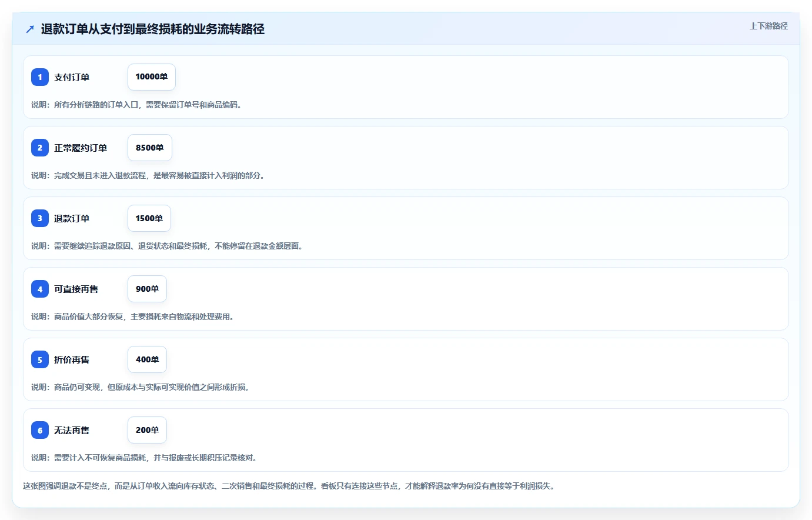Click the 上下游路径 tag in header
The height and width of the screenshot is (520, 812).
click(x=768, y=26)
